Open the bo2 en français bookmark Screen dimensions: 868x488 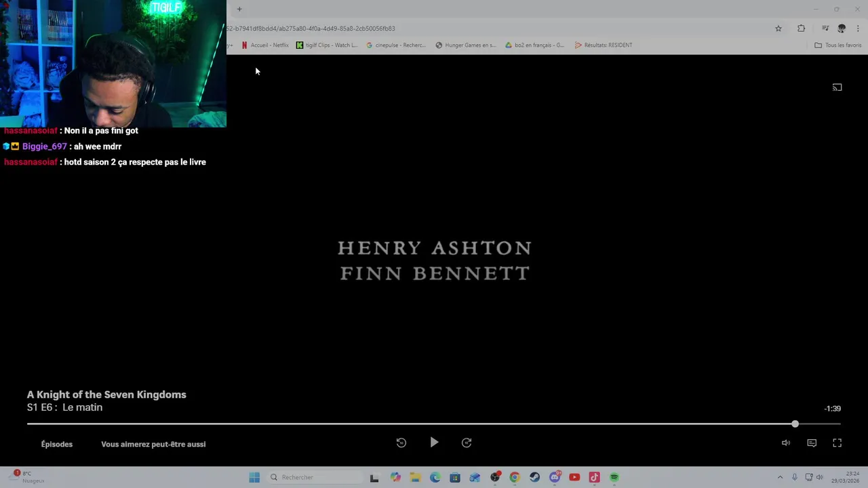pyautogui.click(x=535, y=45)
